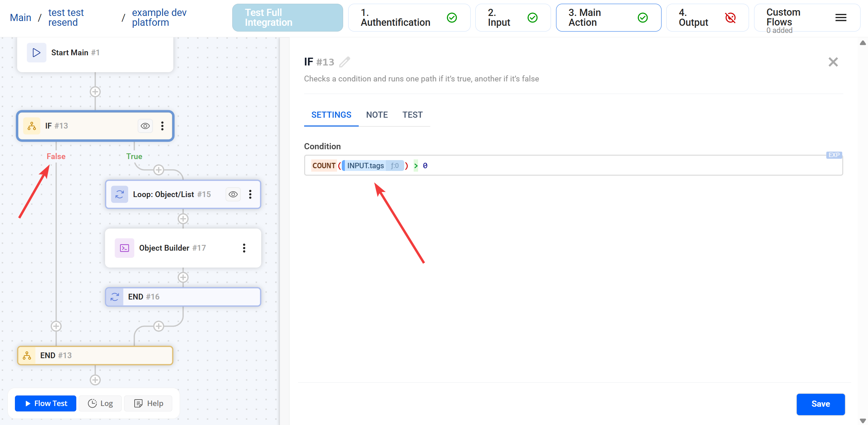This screenshot has width=868, height=425.
Task: Click the Object Builder node icon
Action: click(124, 248)
